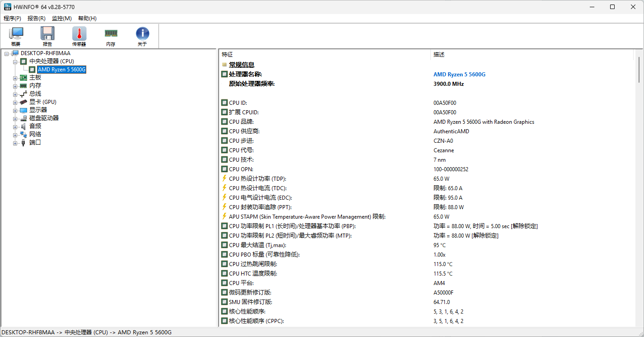Expand the 主板 tree node
Screen dimensions: 644x337
15,78
